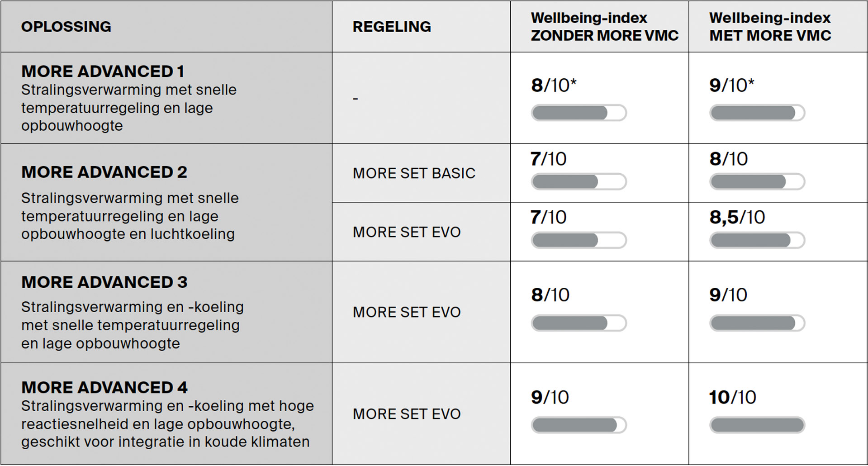Click the 7/10 bar in MORE SET BASIC row
This screenshot has height=466, width=868.
(579, 181)
